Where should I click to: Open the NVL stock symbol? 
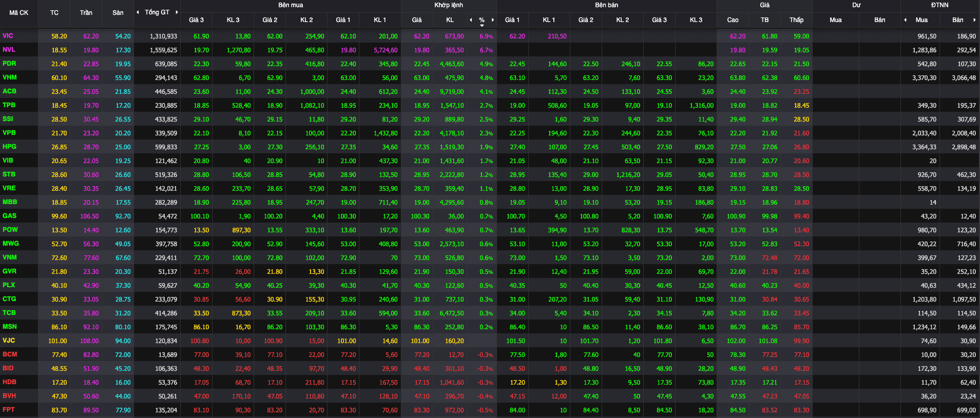point(9,50)
